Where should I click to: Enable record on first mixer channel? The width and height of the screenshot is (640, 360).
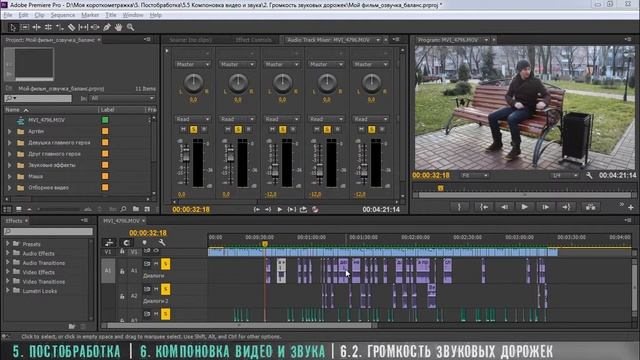point(204,129)
